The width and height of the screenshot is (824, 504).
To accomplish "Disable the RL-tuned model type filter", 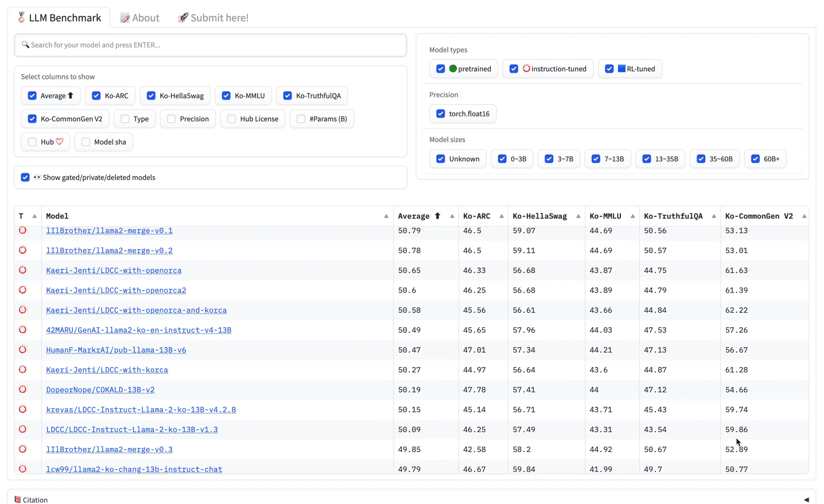I will coord(609,69).
